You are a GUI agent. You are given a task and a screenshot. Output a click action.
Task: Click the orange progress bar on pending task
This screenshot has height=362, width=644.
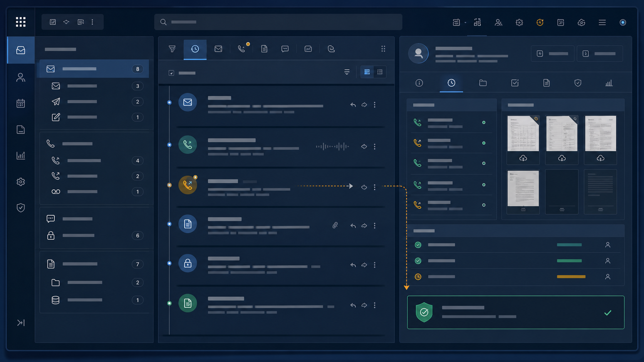[571, 277]
